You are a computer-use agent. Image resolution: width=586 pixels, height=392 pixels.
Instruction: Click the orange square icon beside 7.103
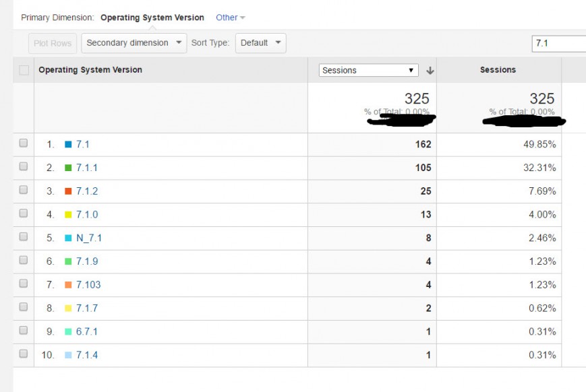click(68, 285)
